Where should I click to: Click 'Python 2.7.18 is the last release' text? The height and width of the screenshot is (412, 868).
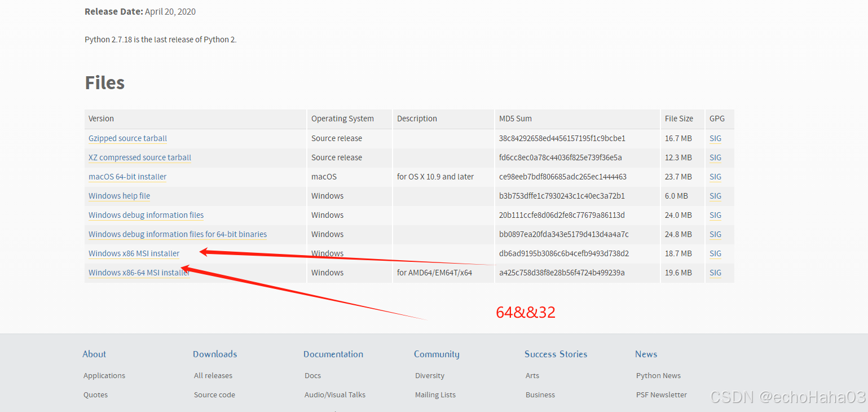[x=161, y=40]
